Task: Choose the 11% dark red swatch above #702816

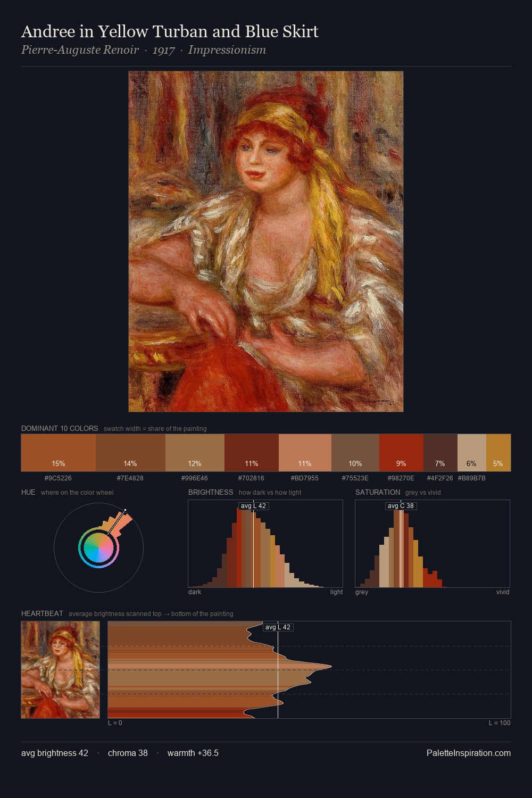Action: click(252, 453)
